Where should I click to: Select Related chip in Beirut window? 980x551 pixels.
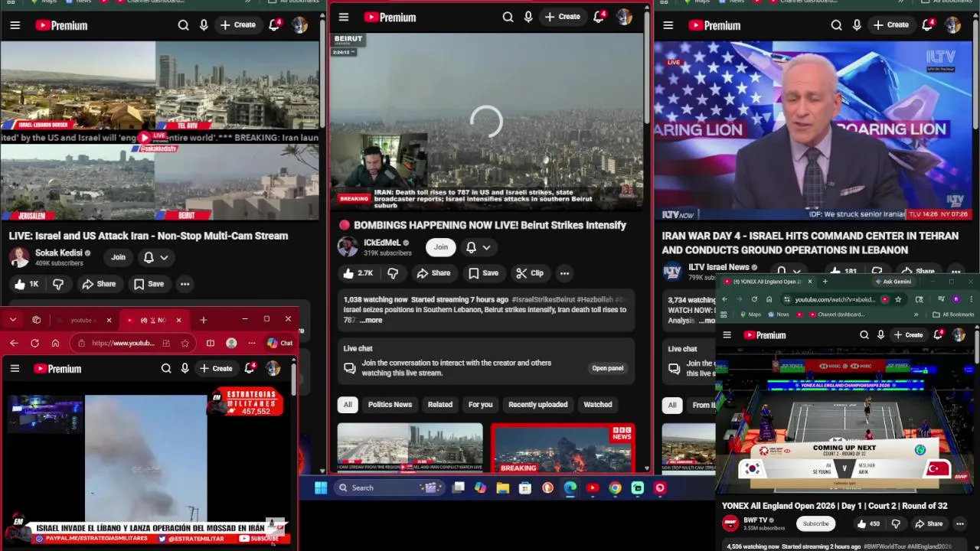[x=439, y=404]
